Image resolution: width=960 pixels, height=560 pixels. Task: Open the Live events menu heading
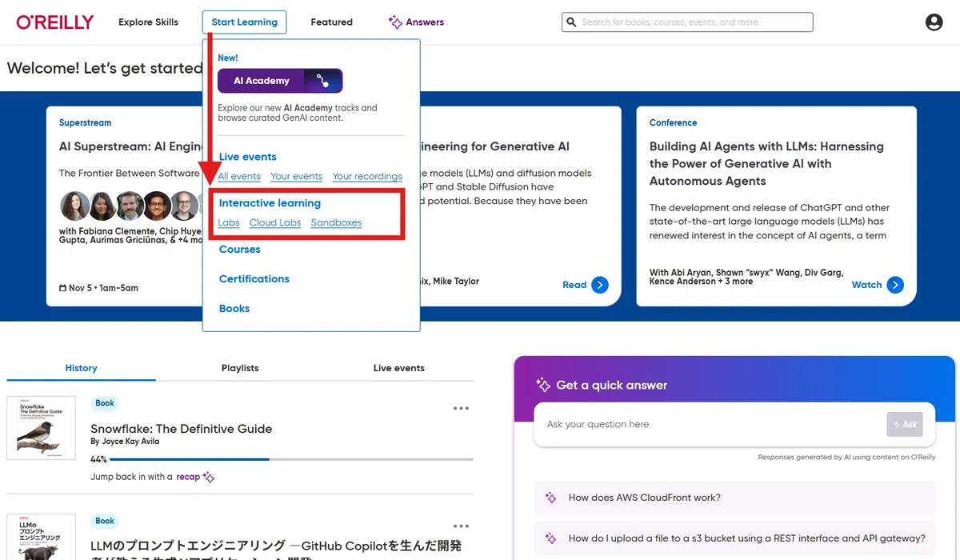click(248, 157)
